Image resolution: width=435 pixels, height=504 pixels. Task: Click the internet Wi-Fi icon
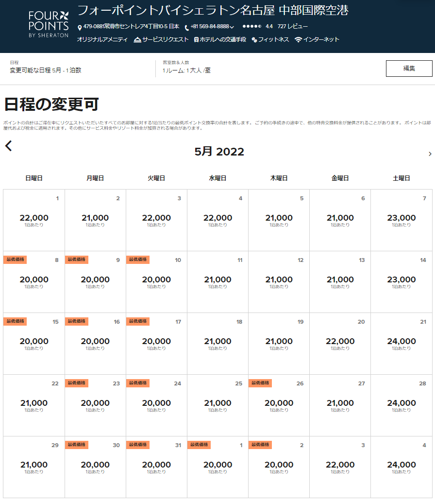(x=298, y=40)
